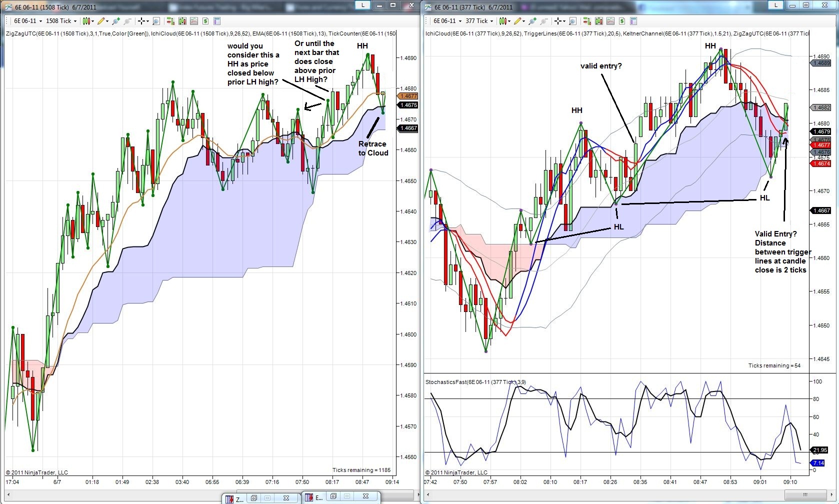The width and height of the screenshot is (839, 504).
Task: Open Data Series settings in the 377 Tick chart
Action: click(x=599, y=21)
